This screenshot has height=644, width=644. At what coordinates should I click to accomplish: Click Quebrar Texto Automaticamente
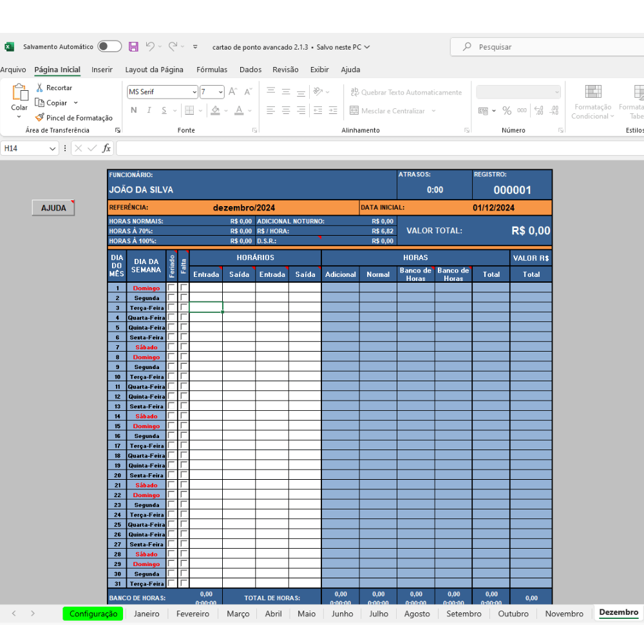tap(406, 92)
